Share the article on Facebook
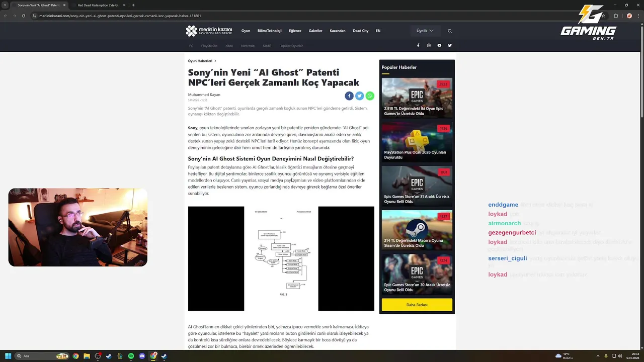The width and height of the screenshot is (644, 362). pyautogui.click(x=349, y=96)
